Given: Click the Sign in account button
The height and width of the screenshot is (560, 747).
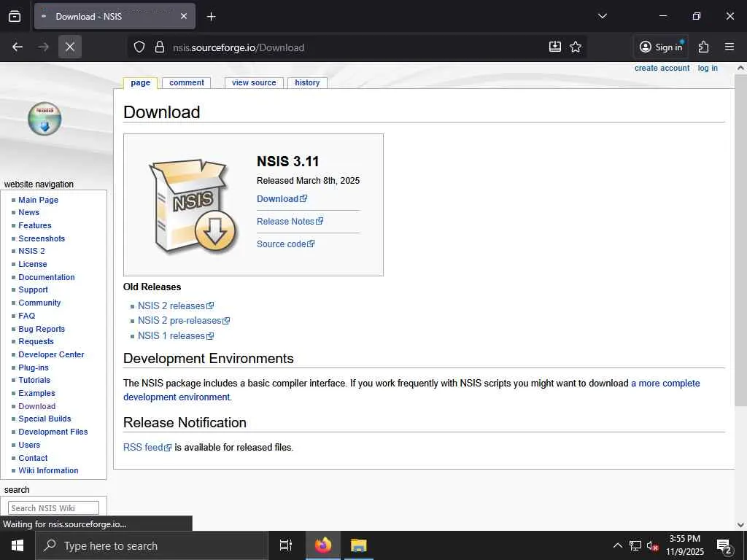Looking at the screenshot, I should [x=661, y=47].
